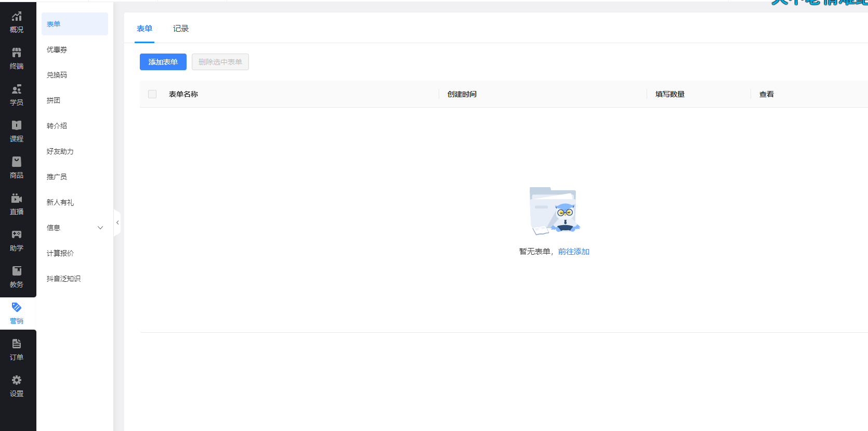This screenshot has height=431, width=868.
Task: Open the 设置 settings gear icon
Action: pyautogui.click(x=17, y=380)
